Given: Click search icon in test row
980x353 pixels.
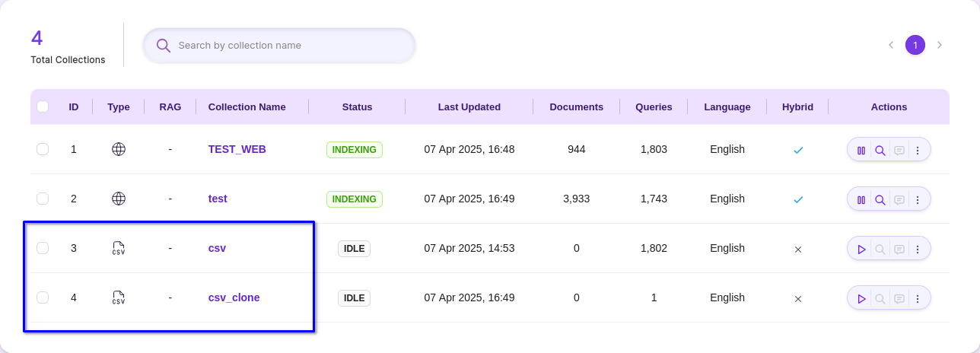Looking at the screenshot, I should coord(880,200).
